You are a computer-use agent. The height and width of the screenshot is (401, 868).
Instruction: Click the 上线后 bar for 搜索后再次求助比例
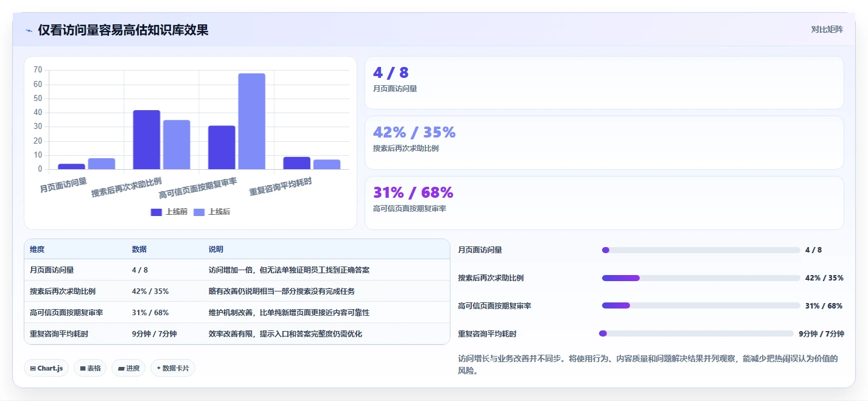click(x=177, y=144)
